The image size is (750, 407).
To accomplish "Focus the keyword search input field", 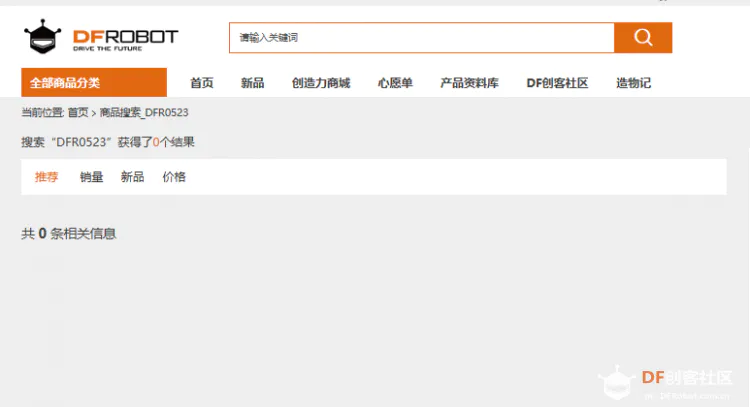I will pyautogui.click(x=421, y=37).
